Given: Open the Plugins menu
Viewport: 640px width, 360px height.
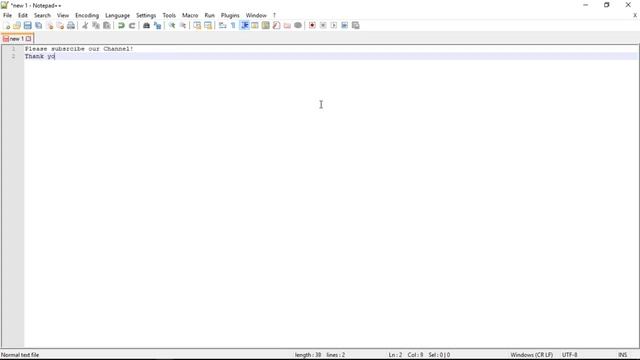Looking at the screenshot, I should click(230, 15).
